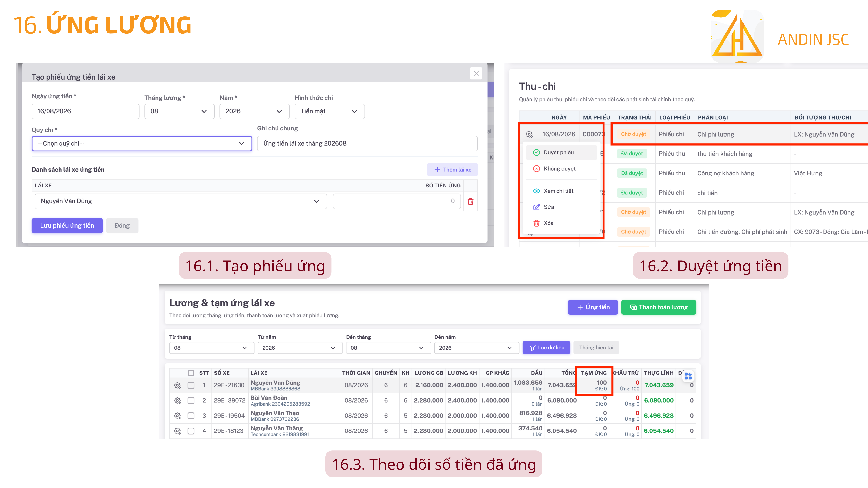Viewport: 868px width, 488px height.
Task: Click Lọc dữ liệu filter button
Action: click(x=546, y=348)
